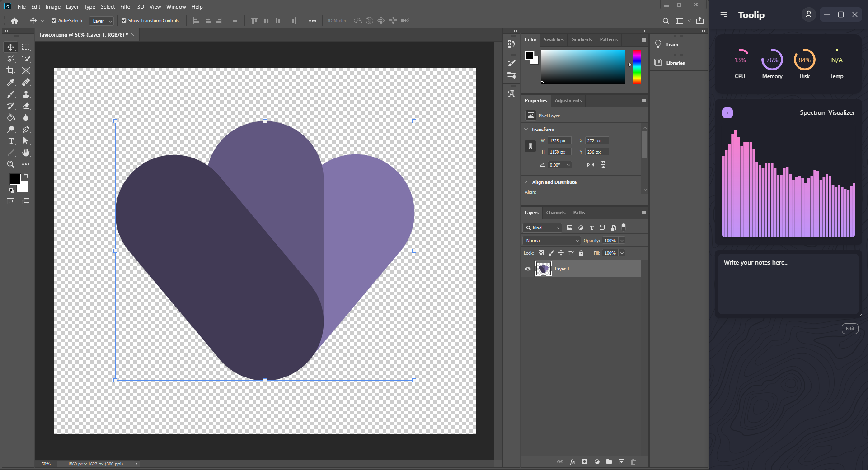868x470 pixels.
Task: Open the layer Kind filter dropdown
Action: click(x=542, y=228)
